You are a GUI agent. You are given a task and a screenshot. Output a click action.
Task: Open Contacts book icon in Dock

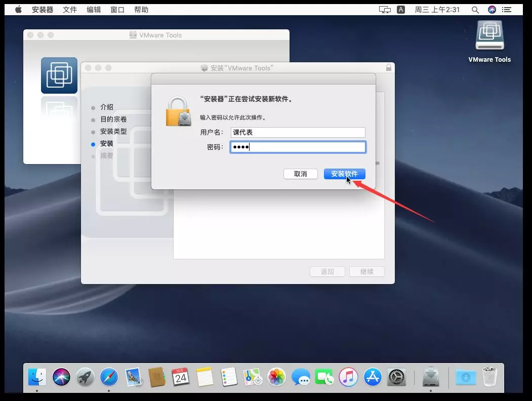pyautogui.click(x=157, y=377)
